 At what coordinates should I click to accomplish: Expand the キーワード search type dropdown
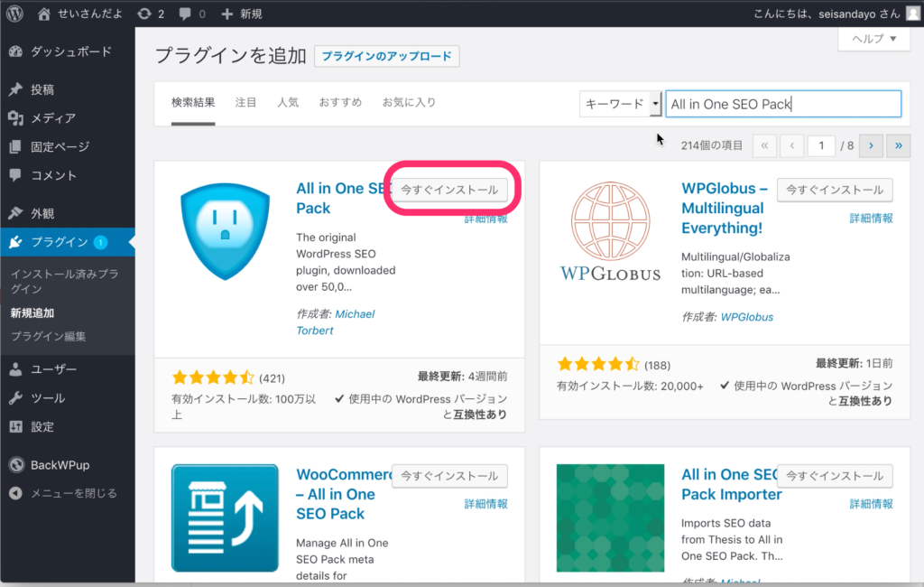click(x=621, y=104)
